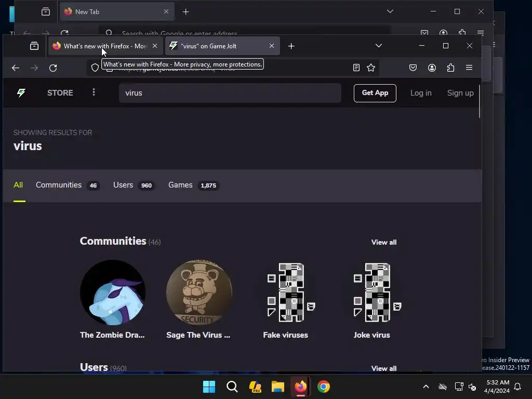
Task: Switch to What's new with Firefox tab
Action: tap(105, 46)
